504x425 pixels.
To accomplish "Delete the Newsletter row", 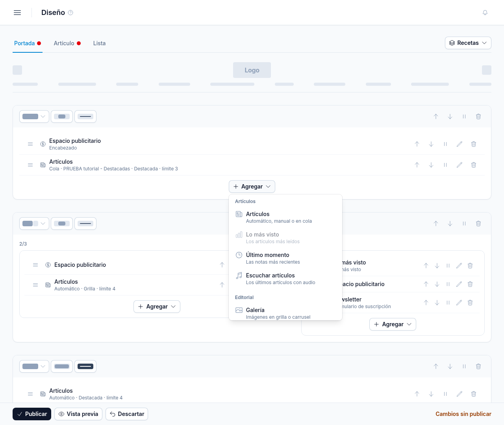I will point(470,303).
